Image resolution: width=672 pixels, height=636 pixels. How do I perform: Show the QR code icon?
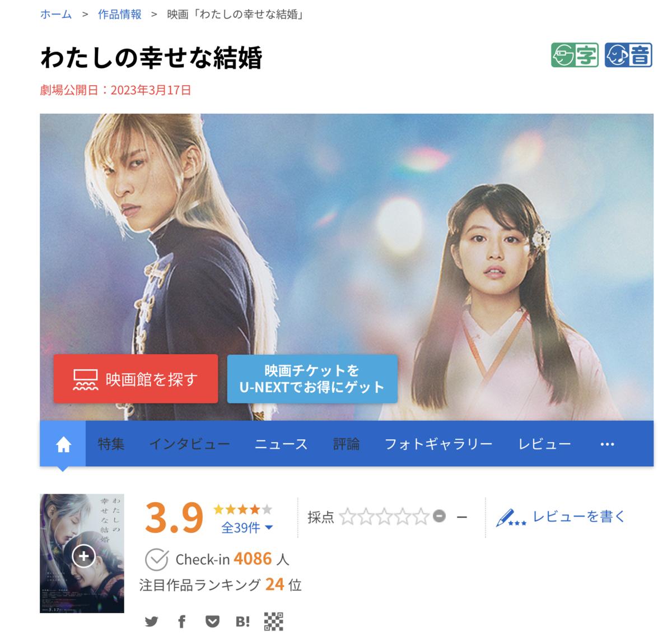click(x=273, y=621)
